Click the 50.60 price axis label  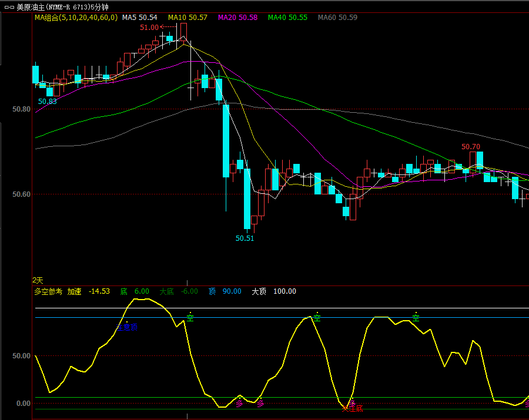pyautogui.click(x=21, y=194)
